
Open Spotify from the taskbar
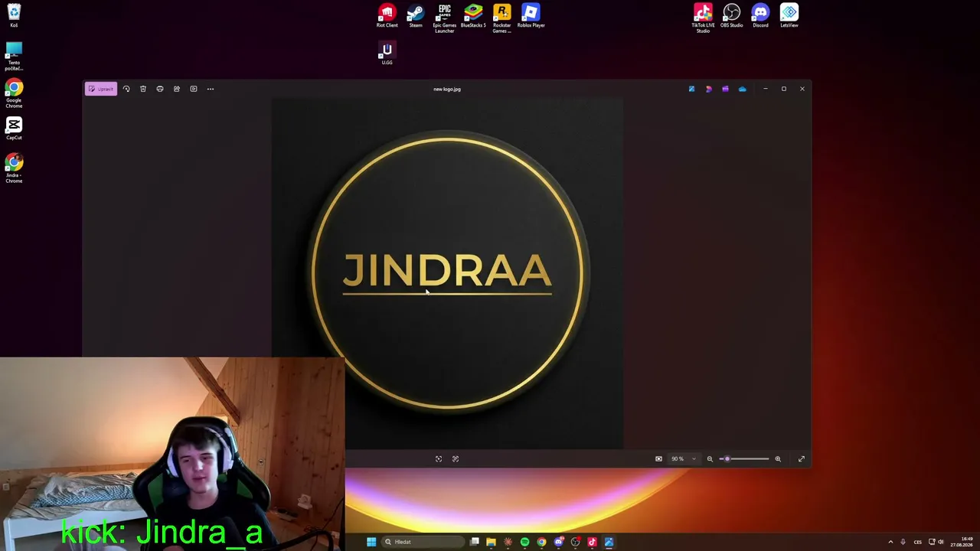(x=524, y=542)
